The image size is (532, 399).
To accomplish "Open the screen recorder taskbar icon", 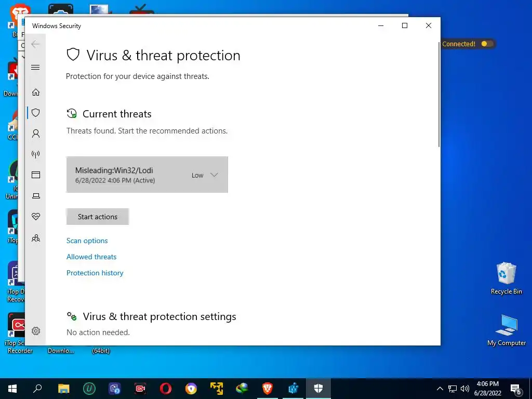I will pyautogui.click(x=140, y=389).
